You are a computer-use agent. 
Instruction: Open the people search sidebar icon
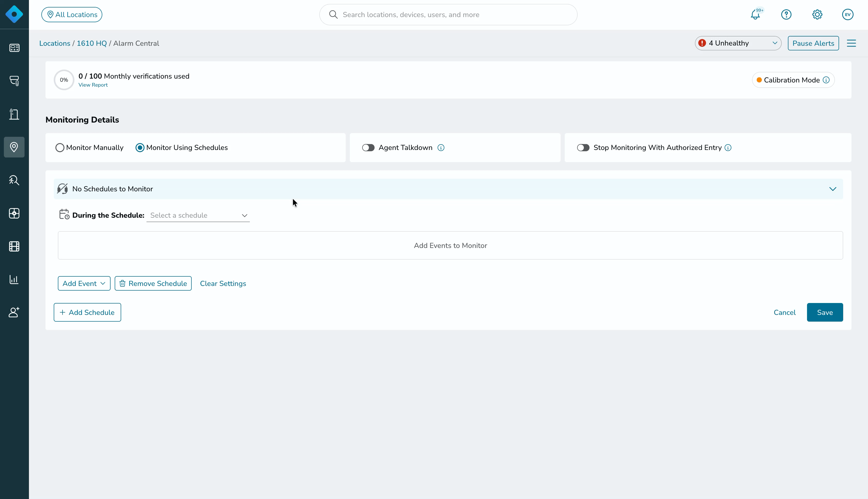(x=14, y=180)
